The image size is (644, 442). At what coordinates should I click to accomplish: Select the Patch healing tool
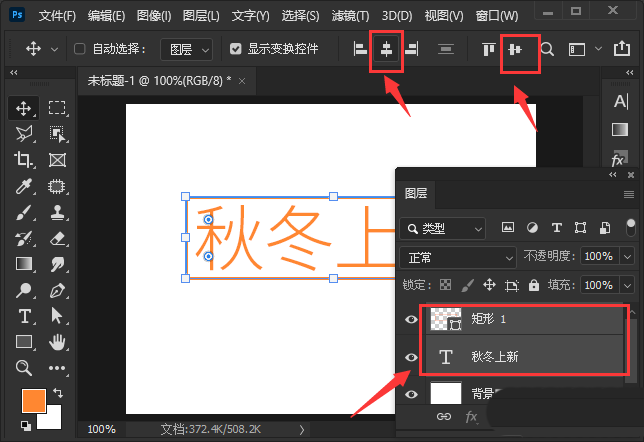coord(57,186)
